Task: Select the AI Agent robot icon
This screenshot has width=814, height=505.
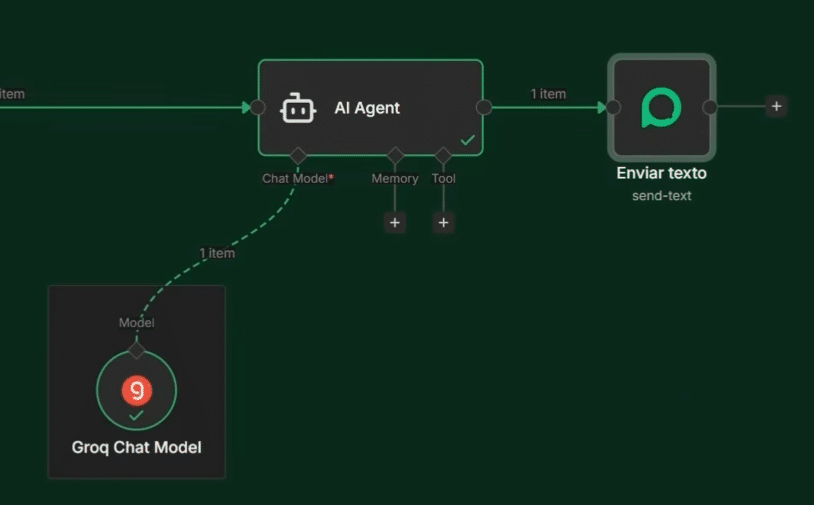Action: pyautogui.click(x=298, y=108)
